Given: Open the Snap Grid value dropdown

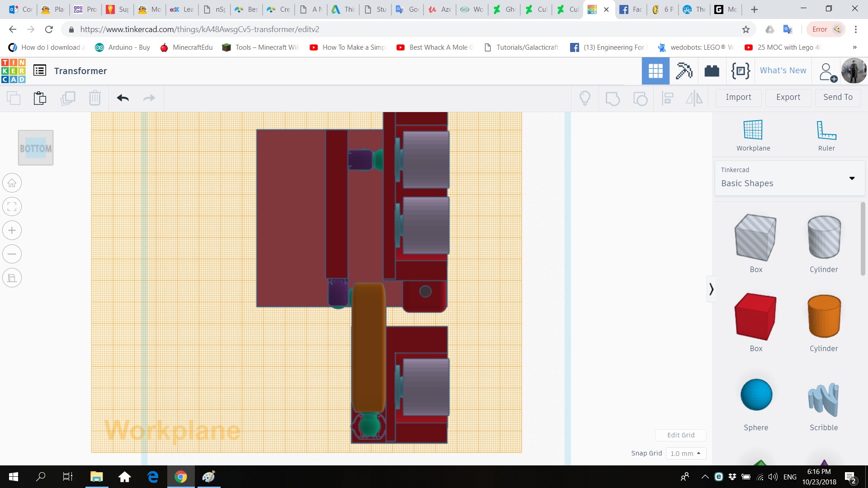Looking at the screenshot, I should click(x=686, y=453).
